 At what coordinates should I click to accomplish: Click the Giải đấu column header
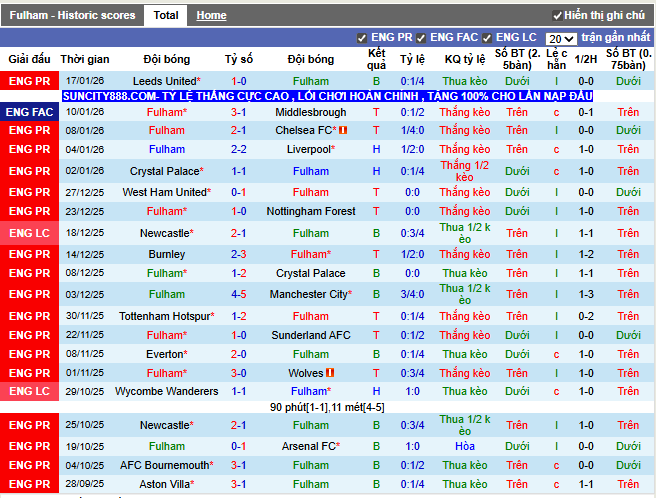tap(29, 59)
